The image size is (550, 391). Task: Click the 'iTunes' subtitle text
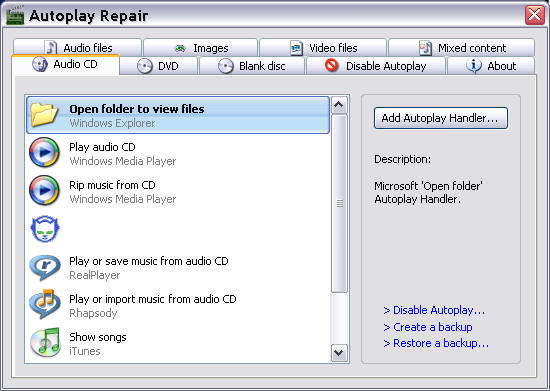click(85, 351)
